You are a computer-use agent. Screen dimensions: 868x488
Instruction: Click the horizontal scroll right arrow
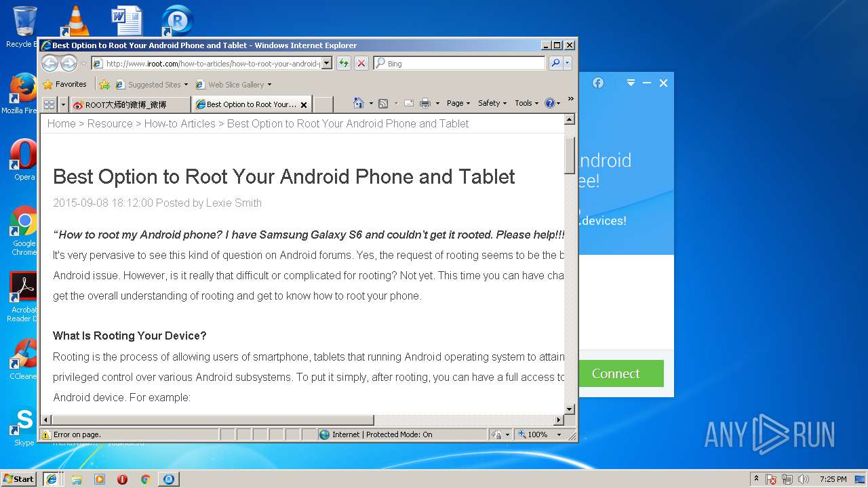[559, 420]
